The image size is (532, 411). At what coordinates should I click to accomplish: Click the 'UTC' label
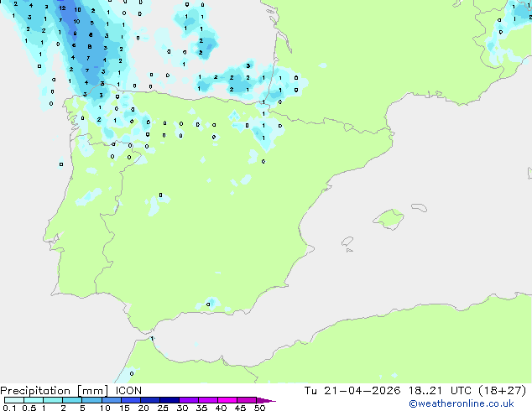click(x=461, y=391)
